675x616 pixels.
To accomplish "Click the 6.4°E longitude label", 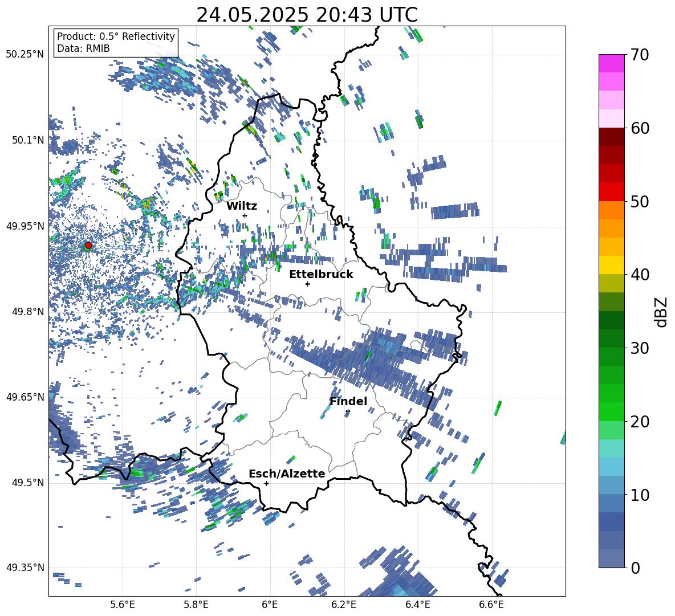I will 418,605.
